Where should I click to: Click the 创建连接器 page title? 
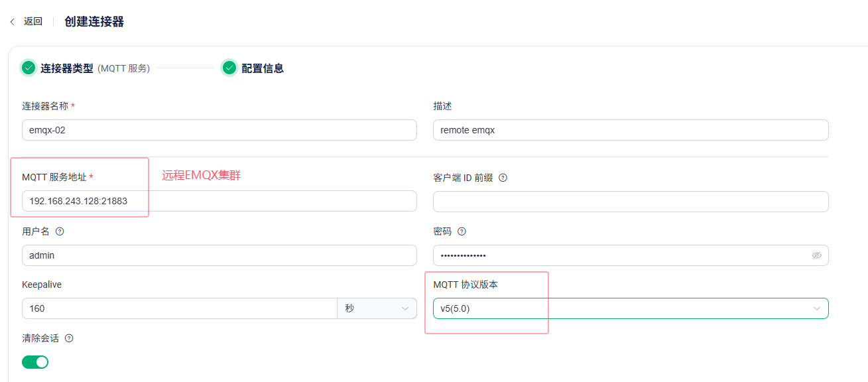pos(94,22)
